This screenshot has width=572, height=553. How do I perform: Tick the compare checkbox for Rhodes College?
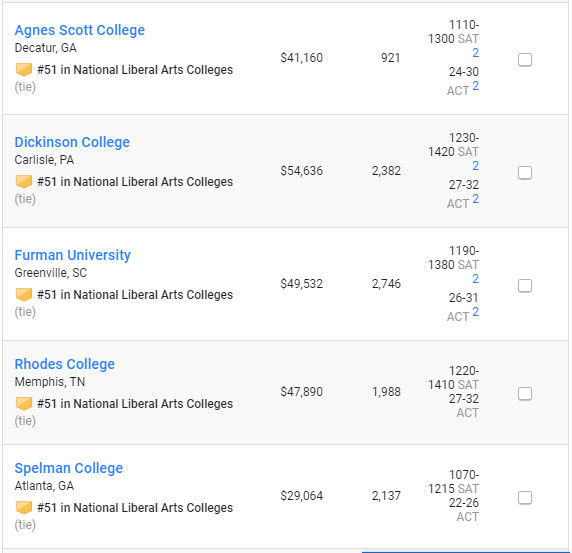tap(525, 394)
